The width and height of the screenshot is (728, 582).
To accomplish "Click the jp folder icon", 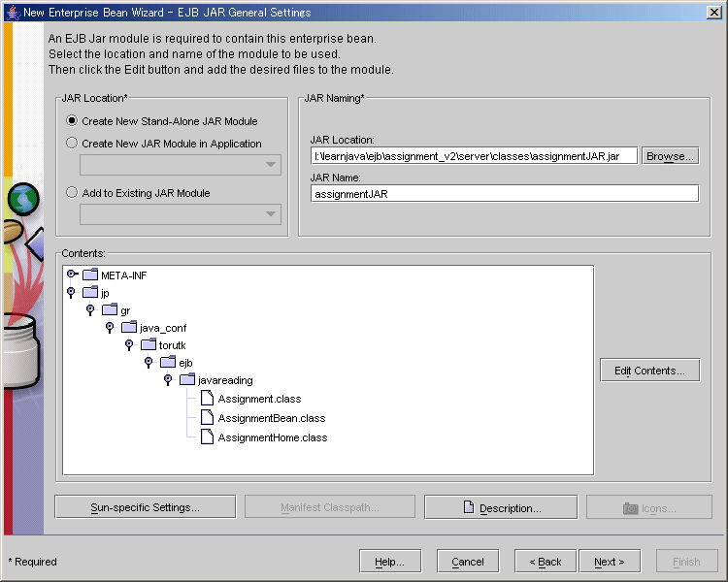I will (x=90, y=292).
